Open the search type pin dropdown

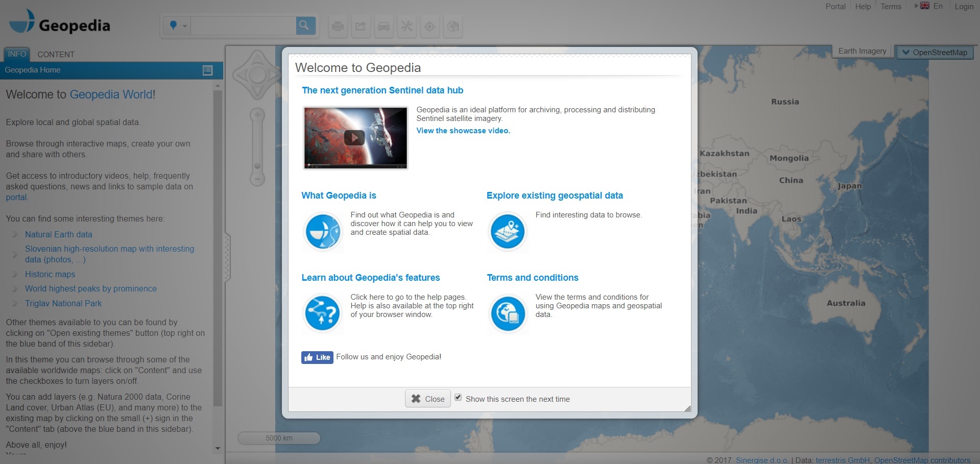(x=177, y=26)
